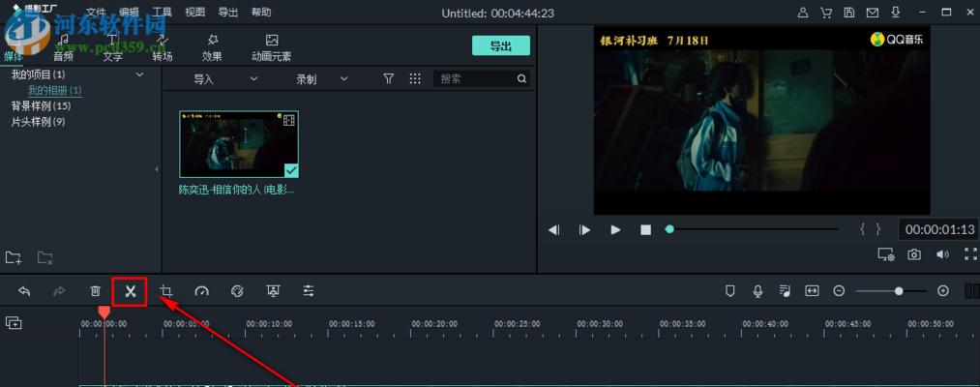The image size is (980, 387).
Task: Open the color correction tool
Action: point(237,291)
